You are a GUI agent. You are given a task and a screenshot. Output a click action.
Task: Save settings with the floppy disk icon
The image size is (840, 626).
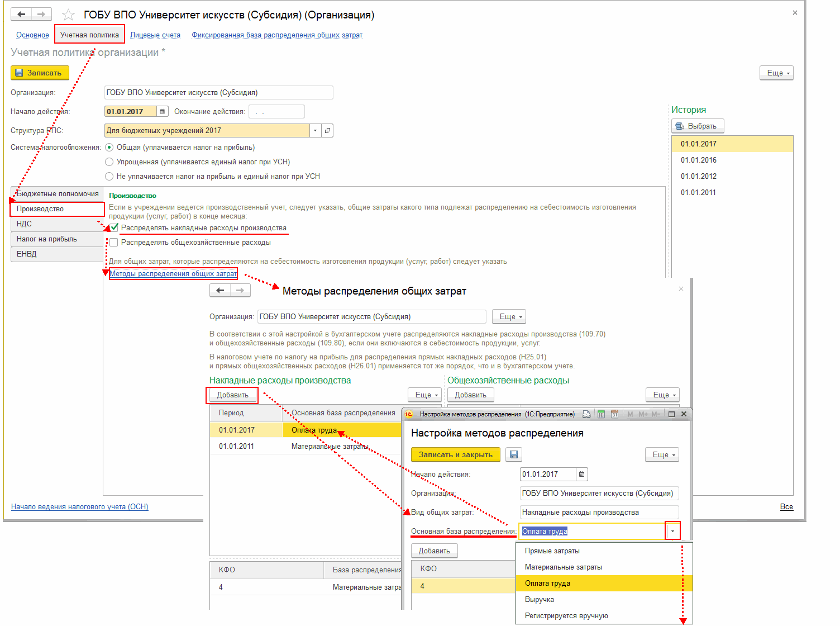(x=514, y=454)
